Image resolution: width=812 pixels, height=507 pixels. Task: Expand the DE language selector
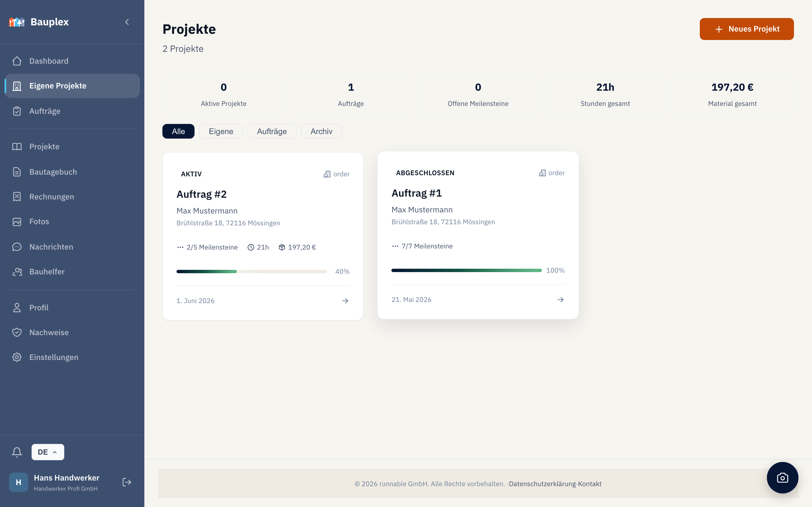tap(48, 452)
